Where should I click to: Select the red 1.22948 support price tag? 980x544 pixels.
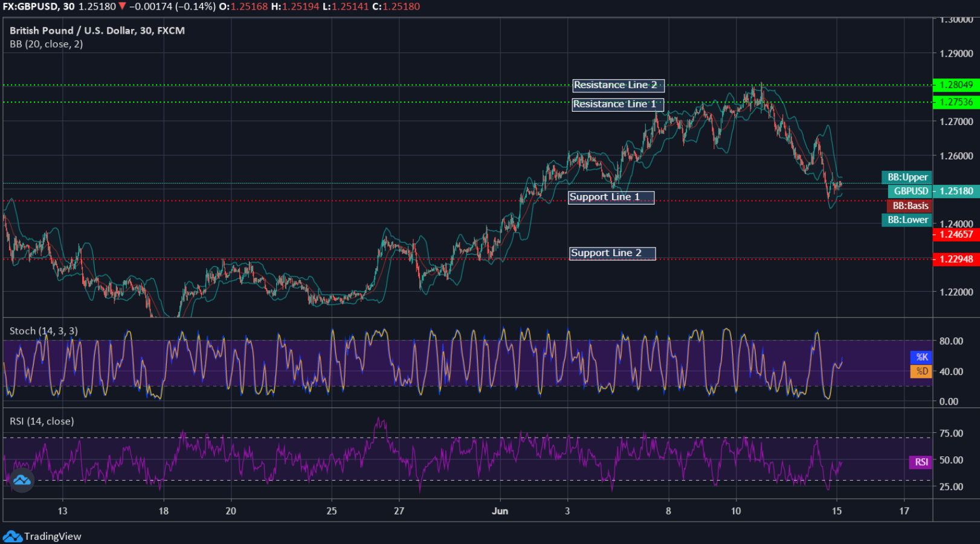coord(957,259)
